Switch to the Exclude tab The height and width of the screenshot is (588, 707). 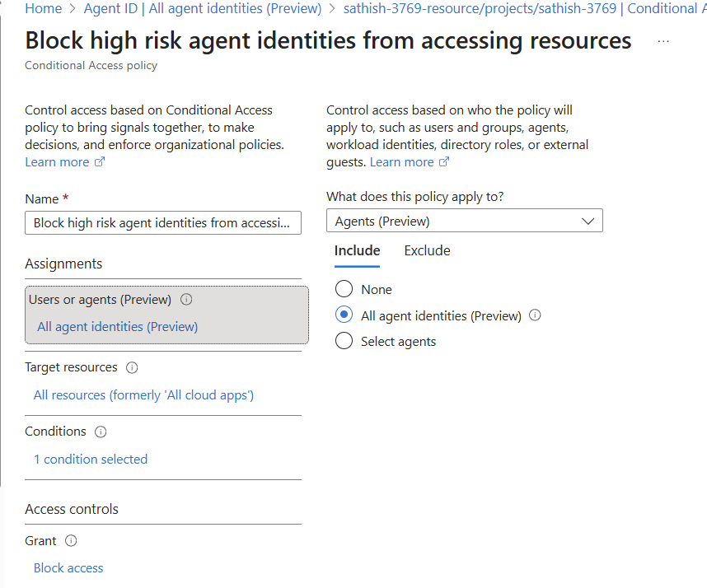point(427,250)
